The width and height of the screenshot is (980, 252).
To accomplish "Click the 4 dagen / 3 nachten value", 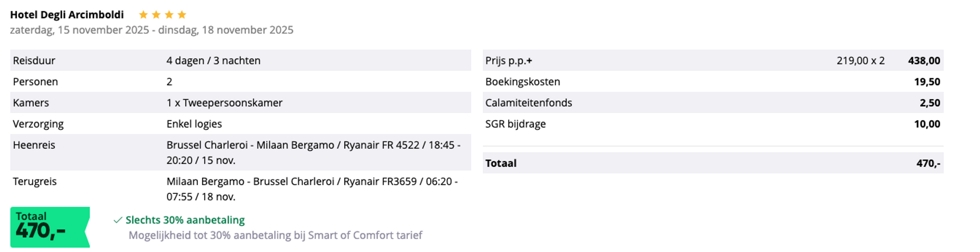I will tap(213, 61).
